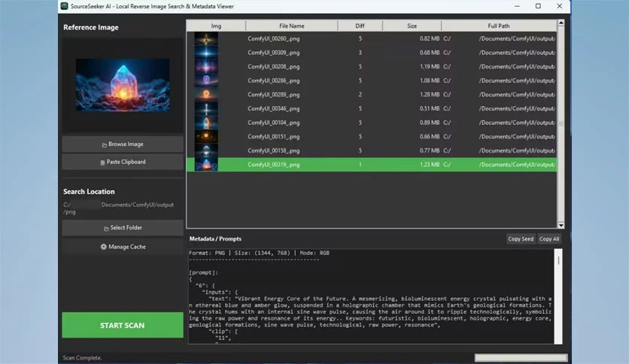
Task: Select file name ComfyUI_00346_.png
Action: pyautogui.click(x=274, y=109)
